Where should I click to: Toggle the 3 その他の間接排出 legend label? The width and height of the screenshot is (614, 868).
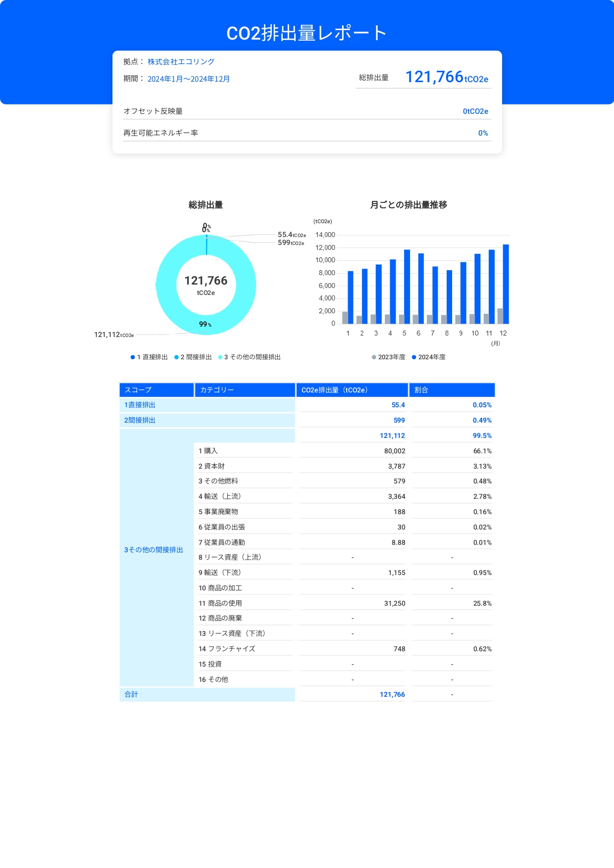point(252,357)
